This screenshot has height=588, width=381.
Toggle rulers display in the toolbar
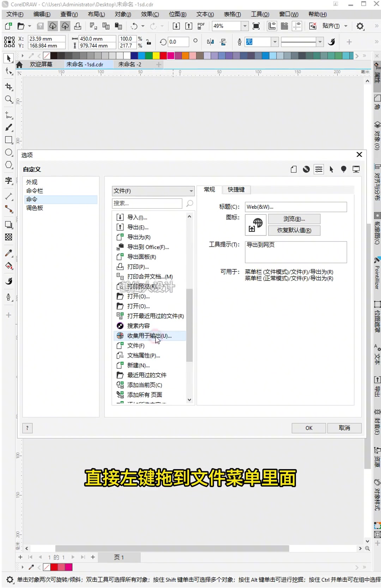(x=272, y=26)
